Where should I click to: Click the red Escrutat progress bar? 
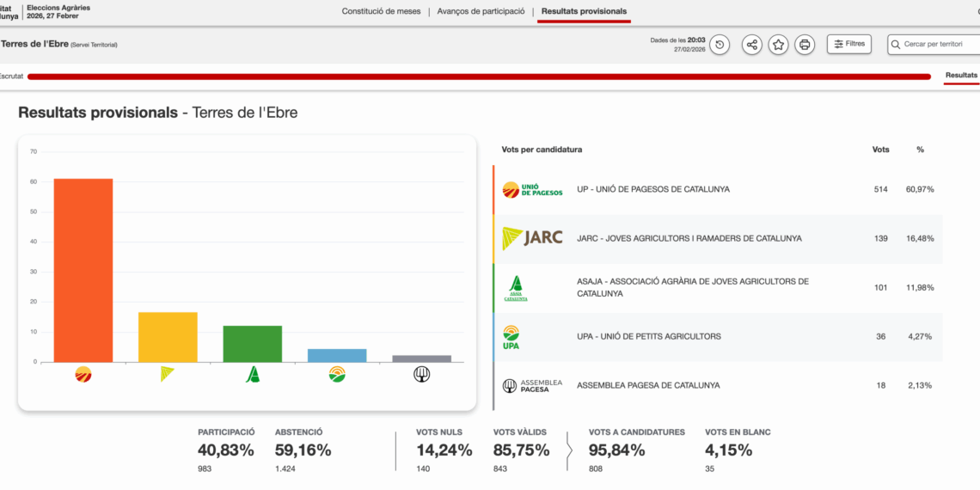[478, 77]
